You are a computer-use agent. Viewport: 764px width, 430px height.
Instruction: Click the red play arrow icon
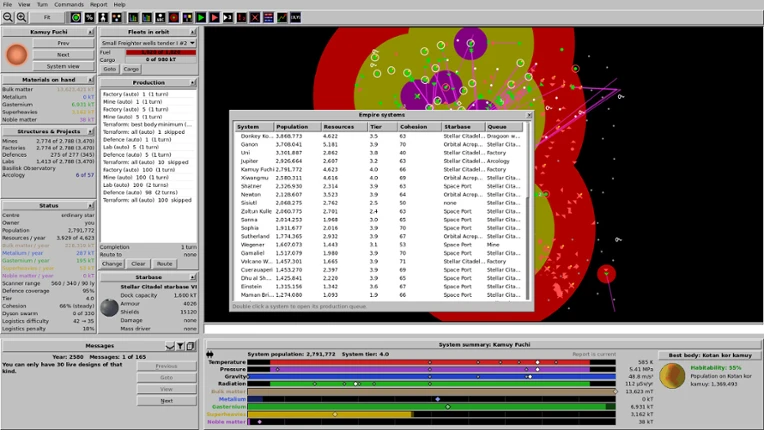point(214,18)
